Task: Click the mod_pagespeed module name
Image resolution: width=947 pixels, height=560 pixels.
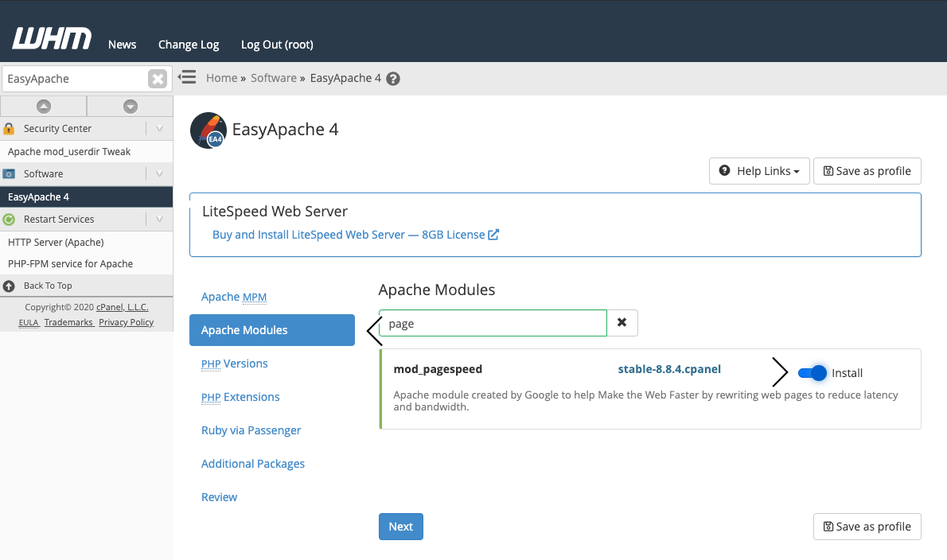Action: point(438,369)
